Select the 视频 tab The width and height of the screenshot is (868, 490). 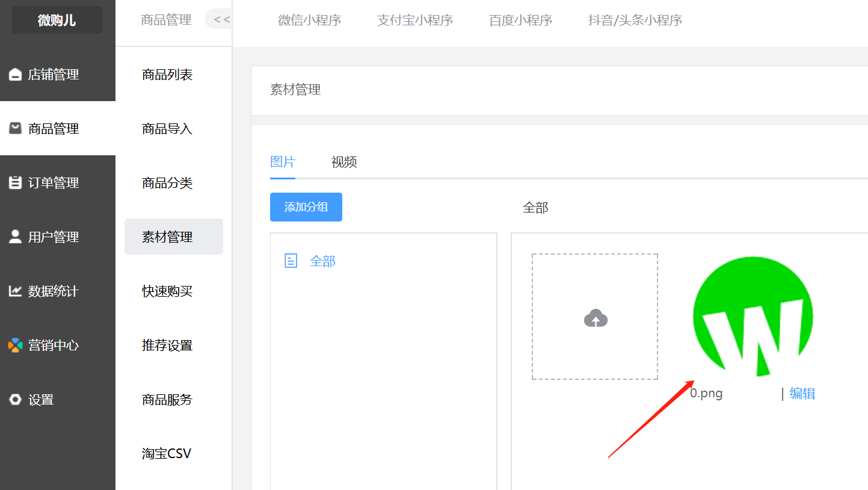[x=344, y=161]
